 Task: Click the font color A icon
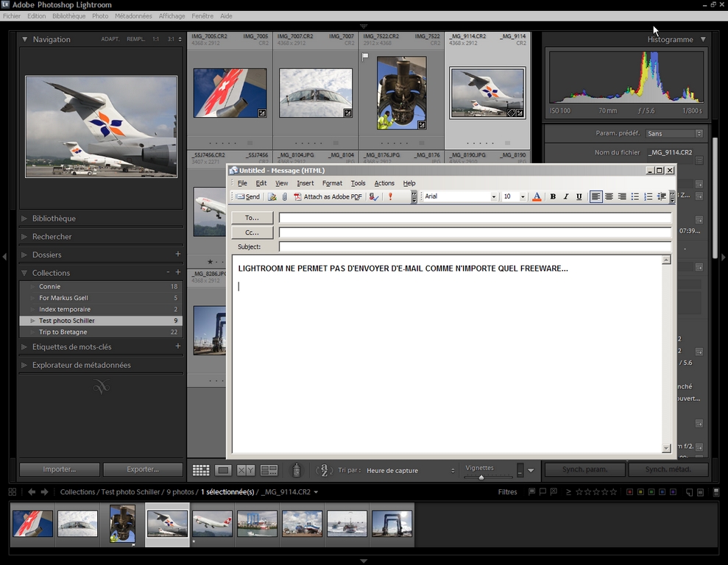(x=537, y=196)
